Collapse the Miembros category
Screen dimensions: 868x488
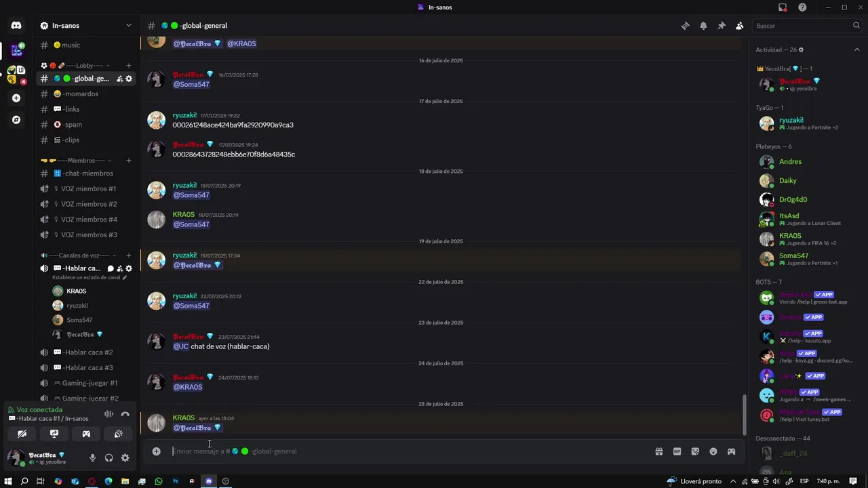tap(77, 161)
